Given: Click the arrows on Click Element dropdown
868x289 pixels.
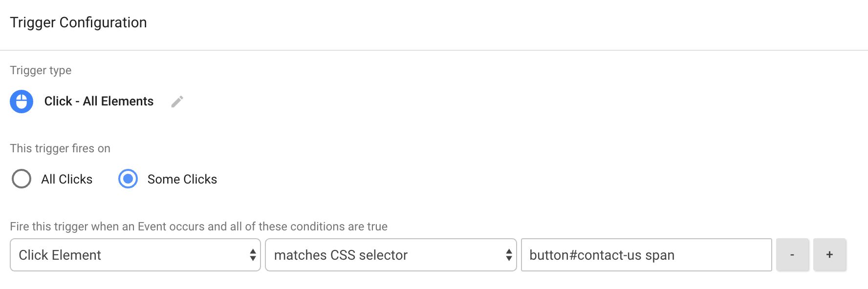Looking at the screenshot, I should [253, 255].
